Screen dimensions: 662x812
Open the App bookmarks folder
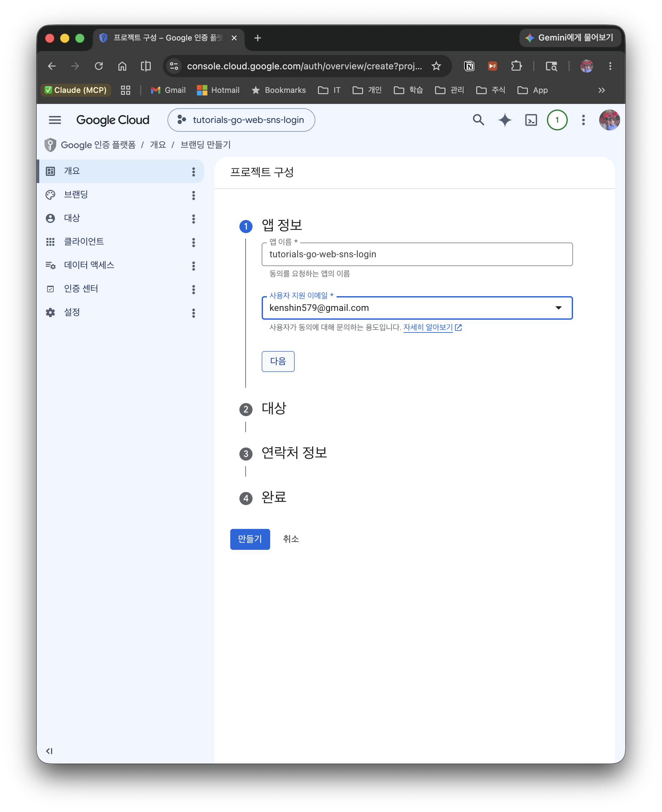(533, 90)
